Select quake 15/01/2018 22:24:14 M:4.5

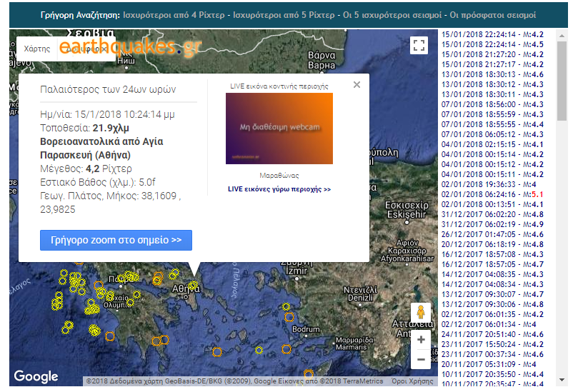tap(492, 44)
